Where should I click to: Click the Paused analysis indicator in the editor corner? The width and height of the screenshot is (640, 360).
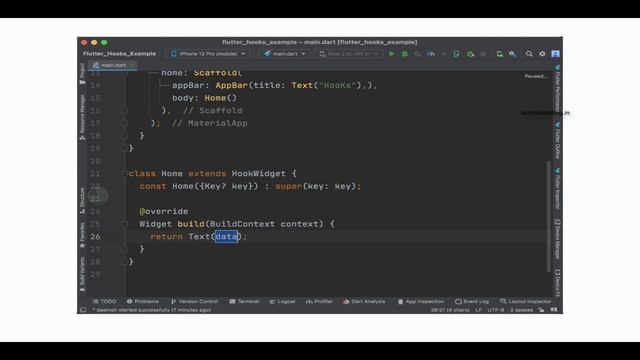[536, 76]
